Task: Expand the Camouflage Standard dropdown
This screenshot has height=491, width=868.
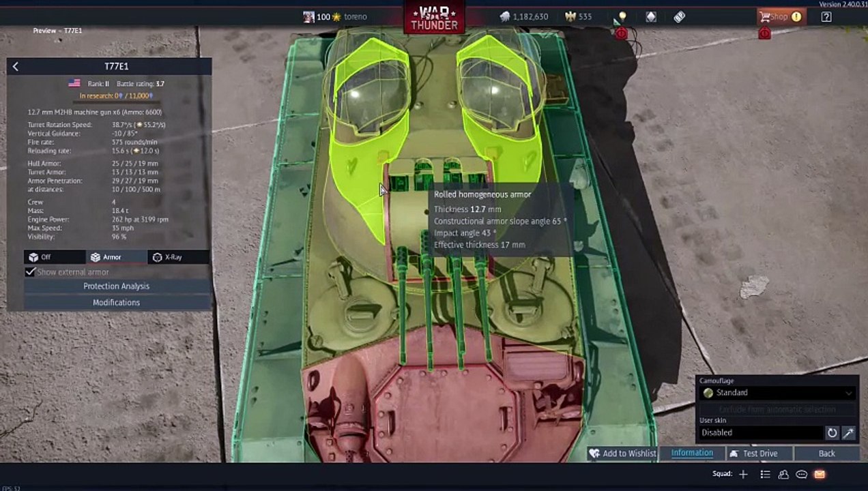Action: tap(778, 393)
